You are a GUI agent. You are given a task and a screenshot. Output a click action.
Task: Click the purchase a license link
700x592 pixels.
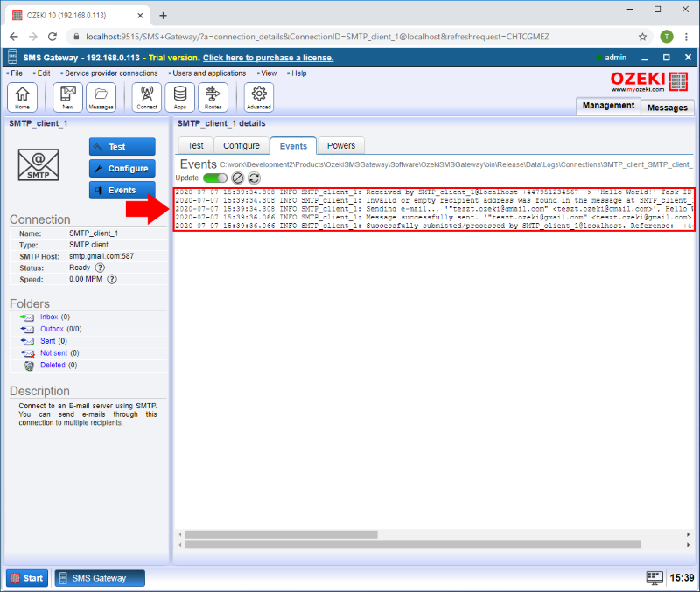[x=269, y=58]
